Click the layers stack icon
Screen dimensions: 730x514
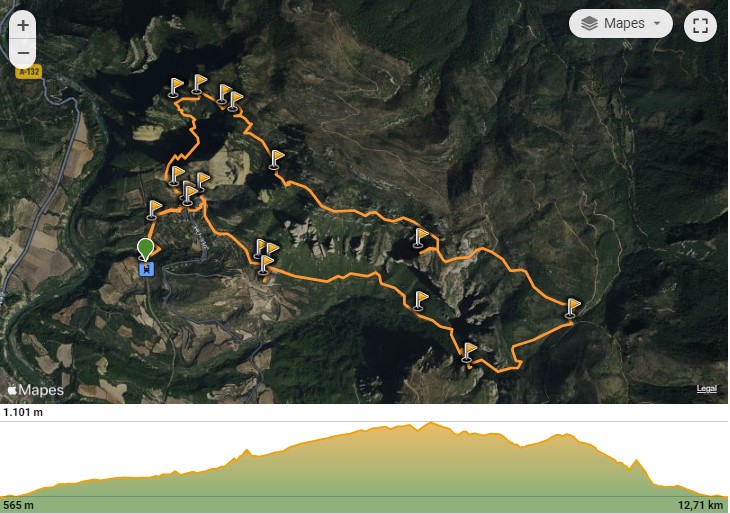(589, 23)
